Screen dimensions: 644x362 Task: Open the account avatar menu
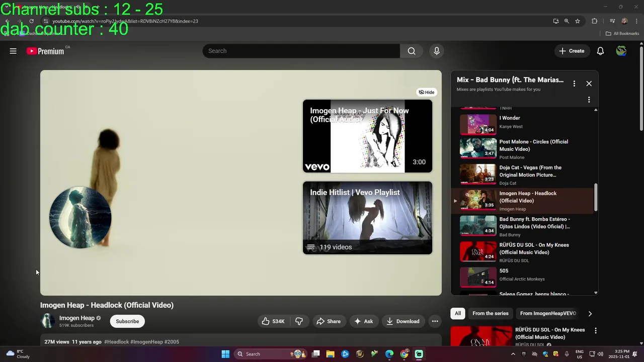(621, 51)
